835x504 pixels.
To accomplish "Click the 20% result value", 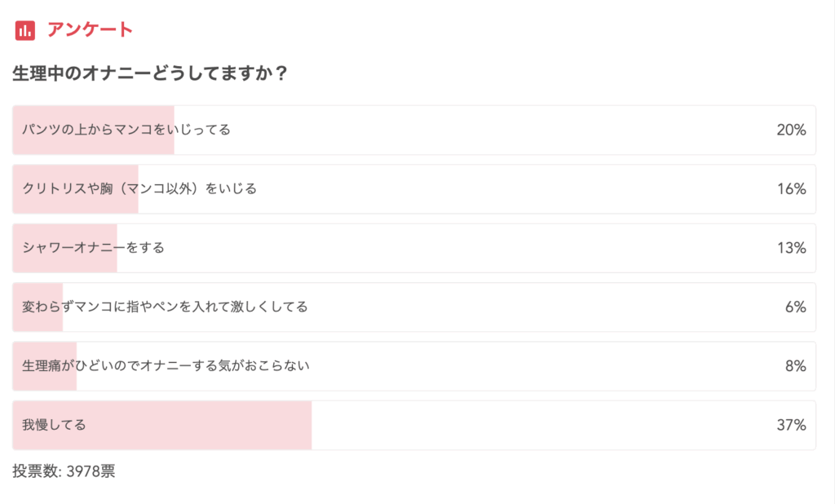I will tap(791, 130).
